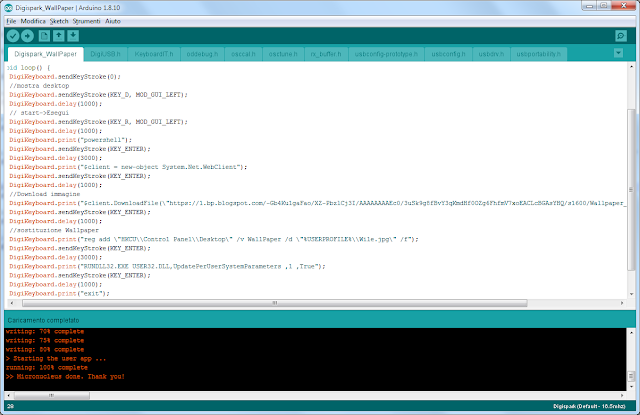640x415 pixels.
Task: Click the sendKeyStroke(0) code line
Action: (65, 77)
